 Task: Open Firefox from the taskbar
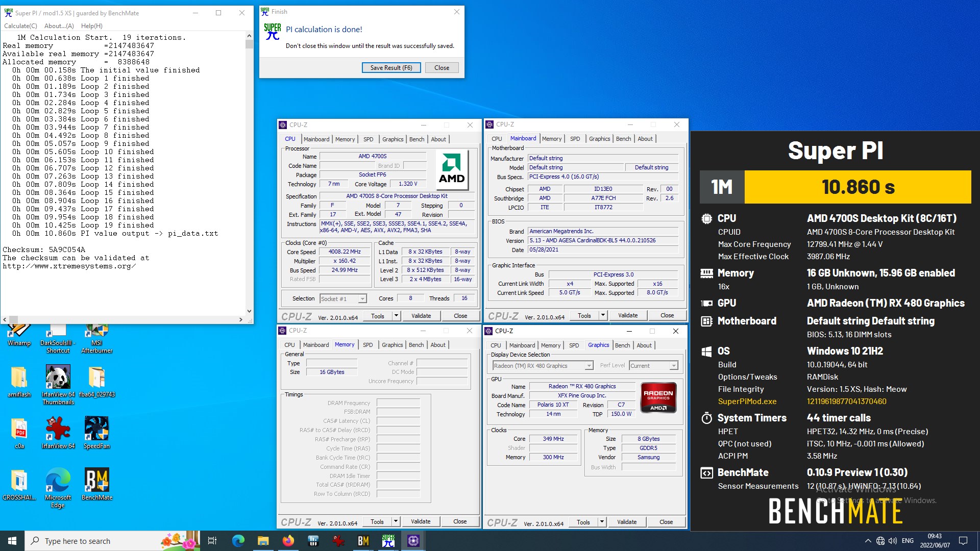pyautogui.click(x=288, y=541)
